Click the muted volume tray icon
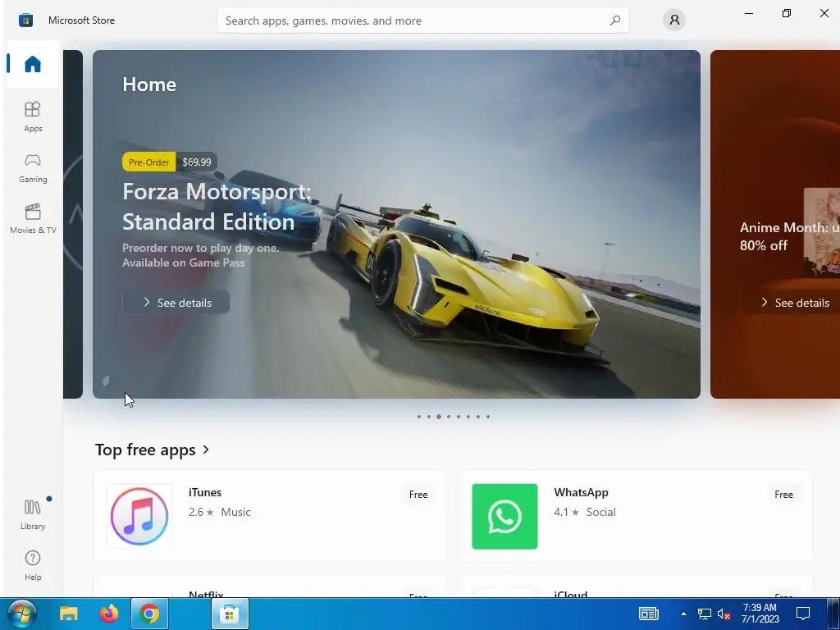The image size is (840, 630). point(724,614)
